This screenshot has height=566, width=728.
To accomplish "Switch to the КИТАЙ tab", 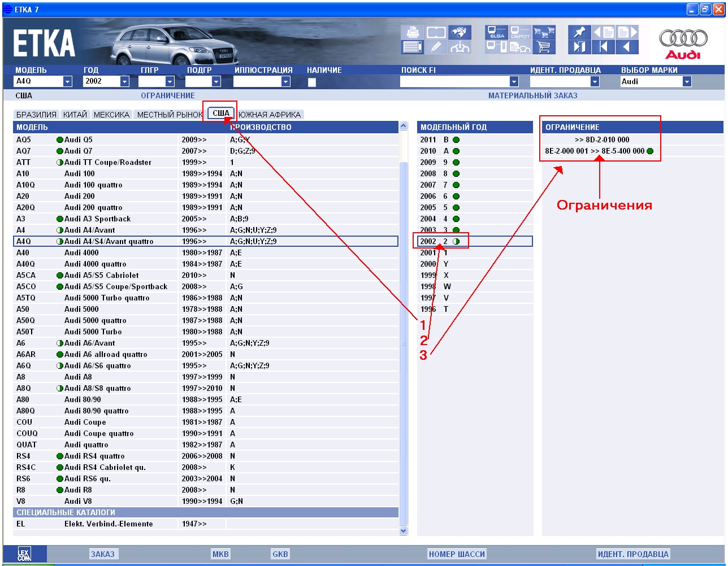I will pyautogui.click(x=75, y=115).
